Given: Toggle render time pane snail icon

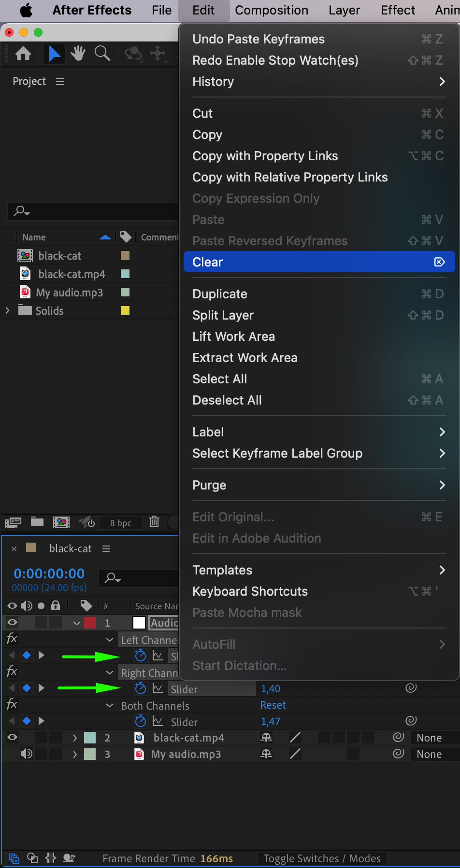Looking at the screenshot, I should (x=70, y=858).
